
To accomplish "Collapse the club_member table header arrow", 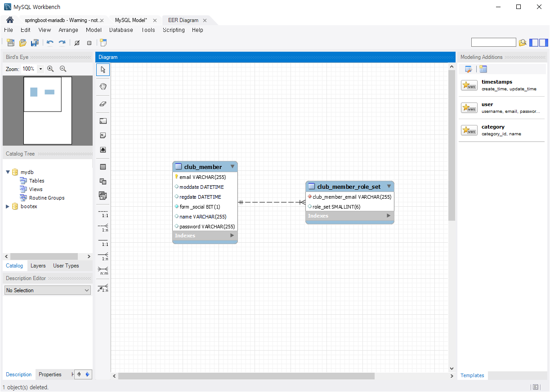I will [x=233, y=166].
